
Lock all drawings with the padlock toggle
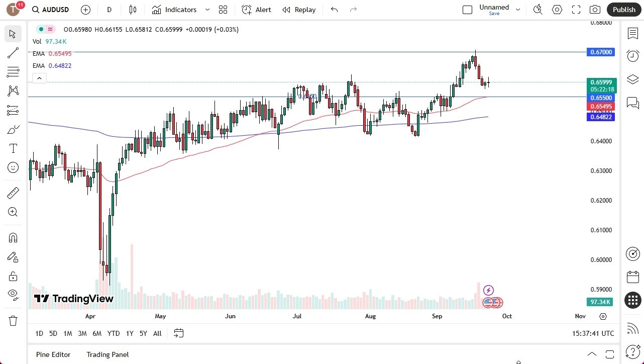tap(13, 276)
